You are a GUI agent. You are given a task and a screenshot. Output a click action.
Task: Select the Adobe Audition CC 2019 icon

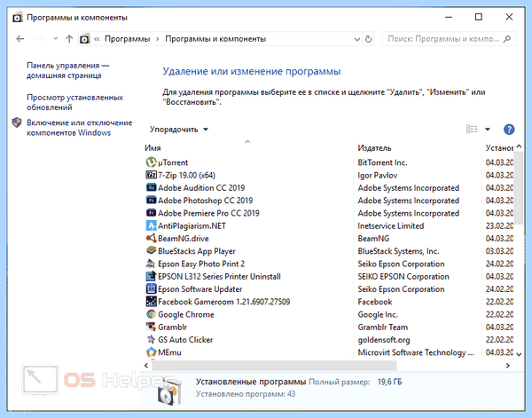(151, 187)
